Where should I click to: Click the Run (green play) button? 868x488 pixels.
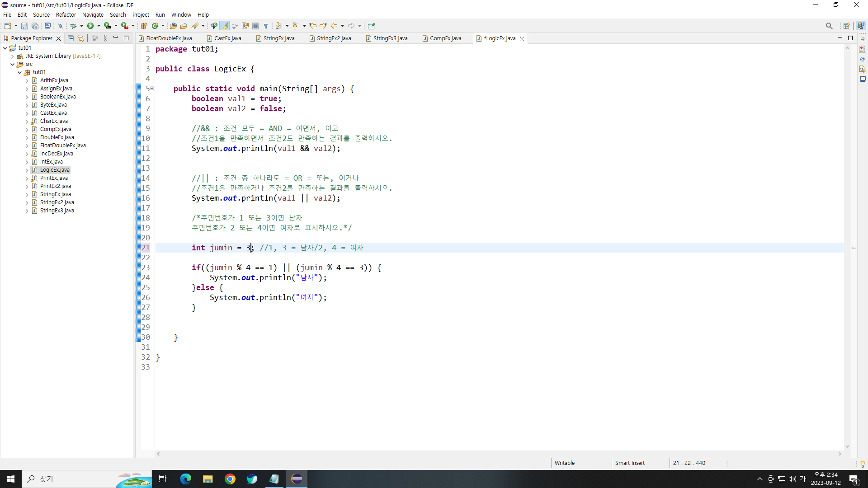pos(90,26)
